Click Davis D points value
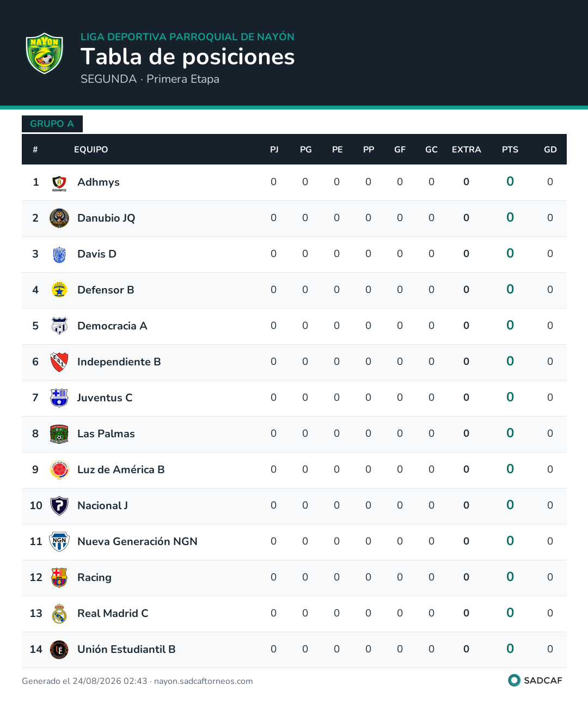Image resolution: width=588 pixels, height=709 pixels. pyautogui.click(x=510, y=253)
